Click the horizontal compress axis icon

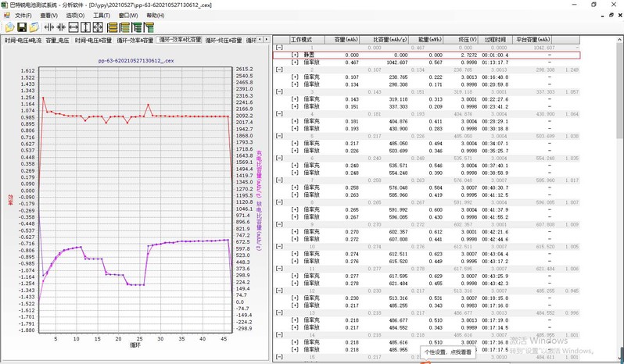[x=61, y=27]
